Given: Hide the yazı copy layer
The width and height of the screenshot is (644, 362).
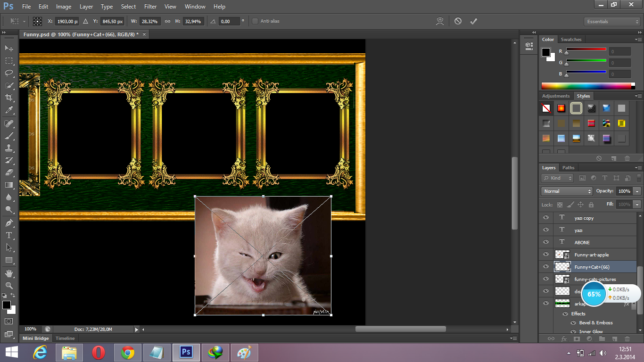Looking at the screenshot, I should (546, 218).
